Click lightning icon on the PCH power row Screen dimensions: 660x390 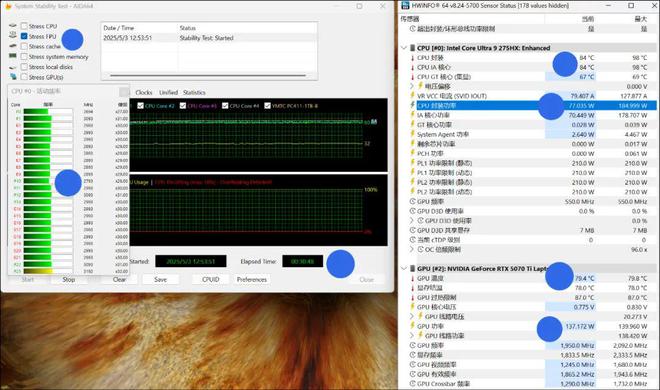coord(412,154)
